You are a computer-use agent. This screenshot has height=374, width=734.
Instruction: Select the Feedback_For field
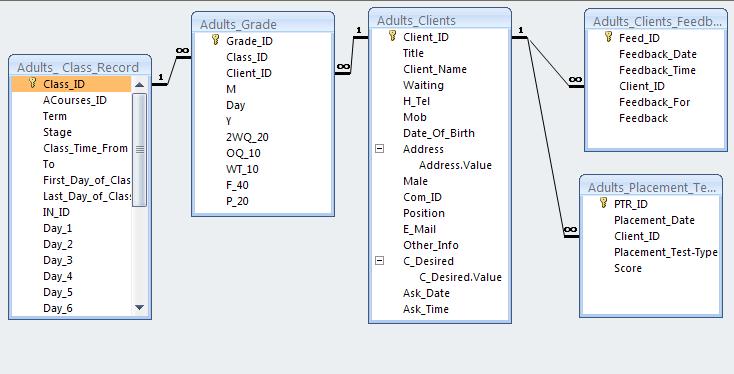[654, 102]
